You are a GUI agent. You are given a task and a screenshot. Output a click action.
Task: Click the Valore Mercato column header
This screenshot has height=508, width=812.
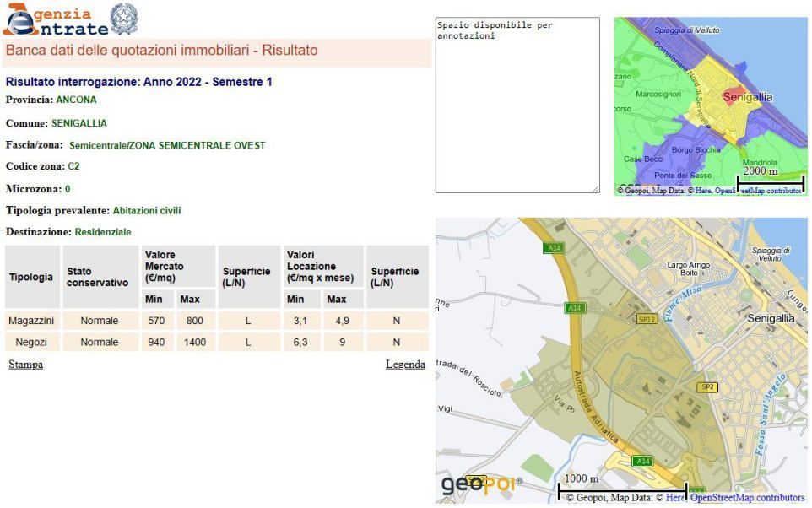click(x=178, y=267)
